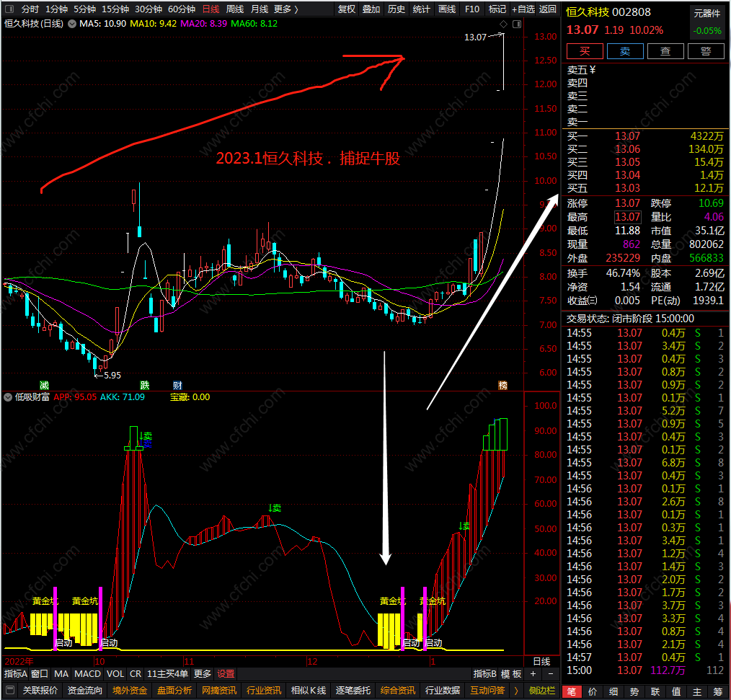Open the 指标A menu
The image size is (731, 700).
click(16, 674)
